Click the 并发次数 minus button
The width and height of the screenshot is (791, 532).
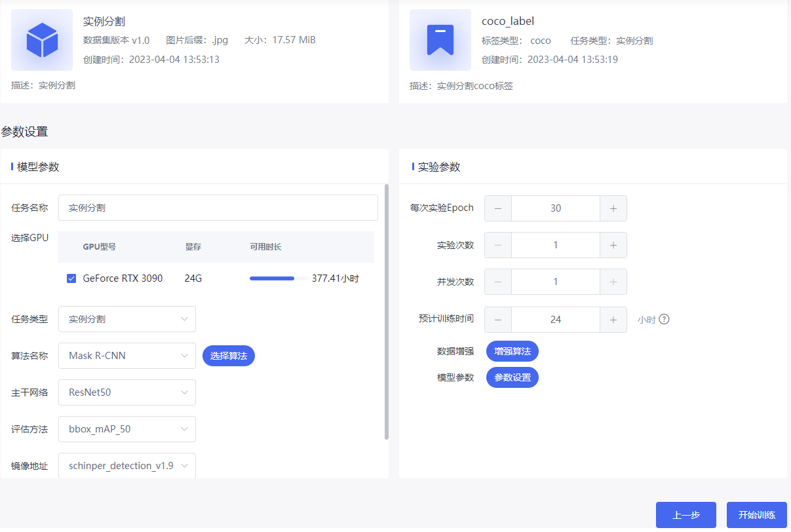click(498, 282)
